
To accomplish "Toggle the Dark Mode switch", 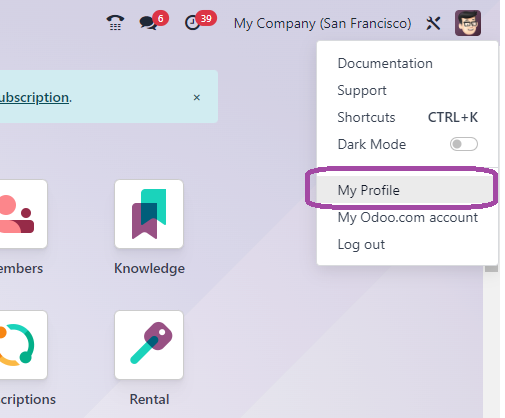I will (464, 144).
